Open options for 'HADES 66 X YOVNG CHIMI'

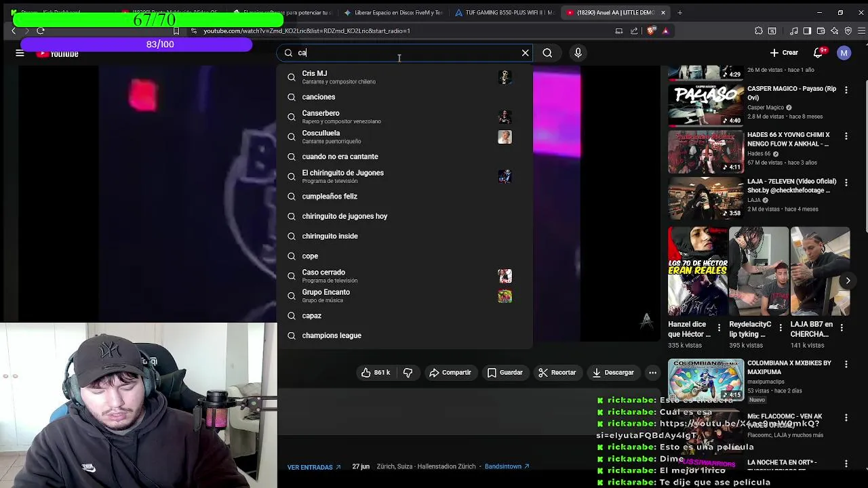tap(846, 136)
